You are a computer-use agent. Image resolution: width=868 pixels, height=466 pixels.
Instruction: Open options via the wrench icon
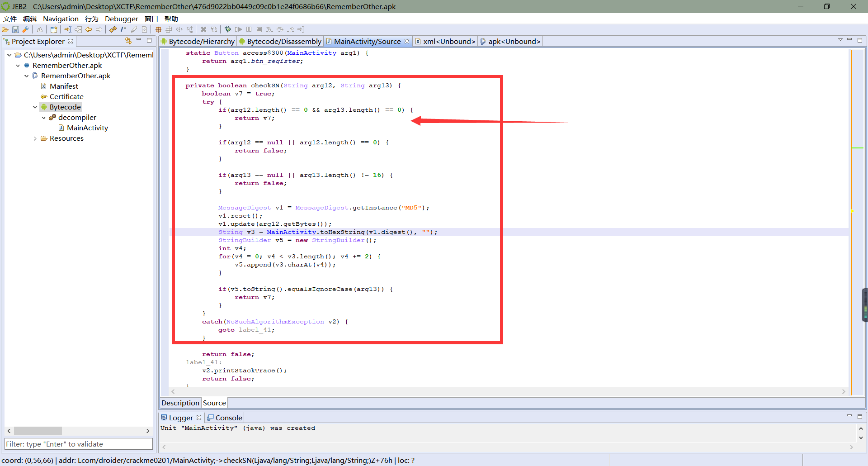tap(26, 29)
